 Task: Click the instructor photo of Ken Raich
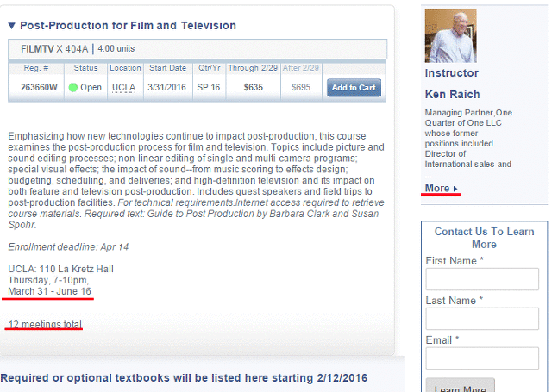450,36
